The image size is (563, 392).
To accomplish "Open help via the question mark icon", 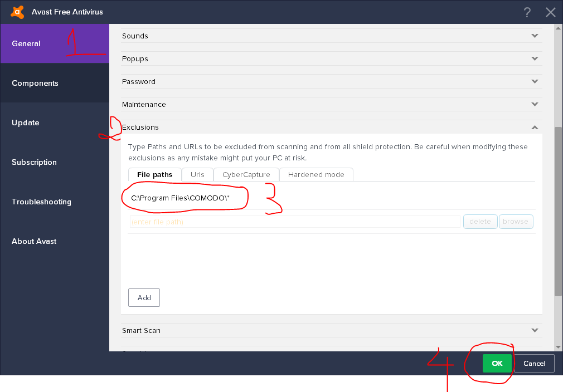I will pos(527,12).
